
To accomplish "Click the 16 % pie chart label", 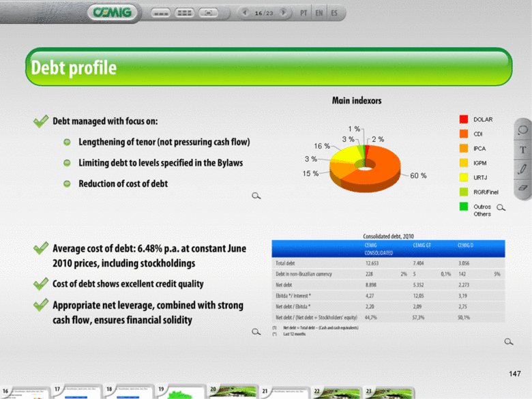I will click(322, 146).
